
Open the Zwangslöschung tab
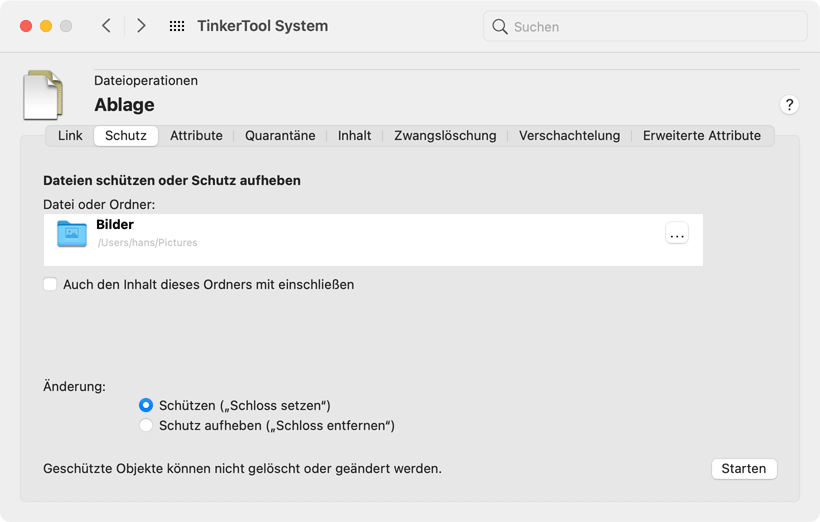point(445,135)
